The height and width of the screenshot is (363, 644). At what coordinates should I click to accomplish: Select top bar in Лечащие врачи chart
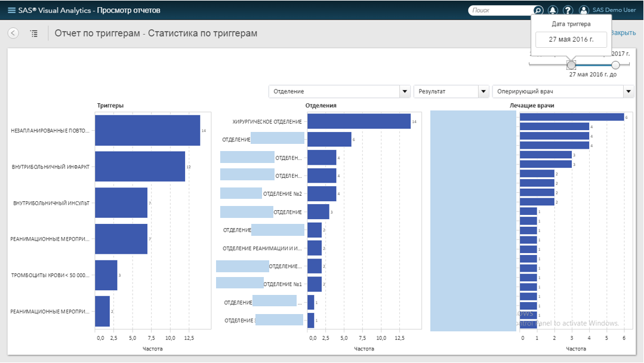(572, 117)
